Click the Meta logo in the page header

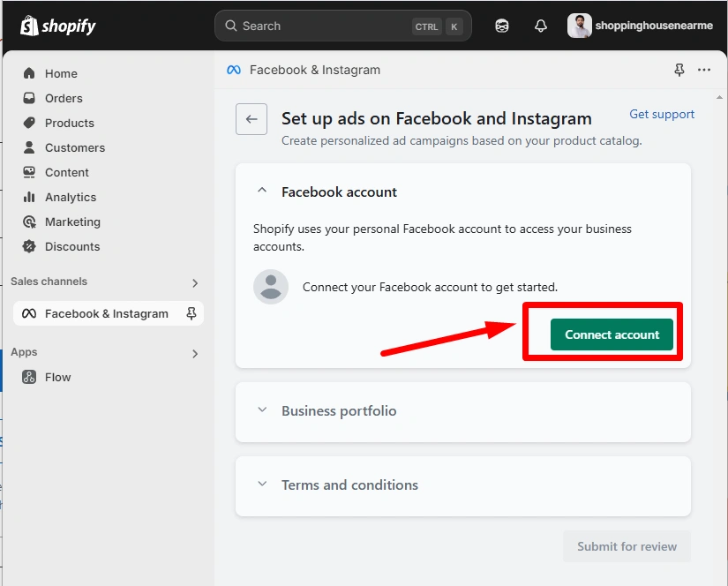point(233,69)
